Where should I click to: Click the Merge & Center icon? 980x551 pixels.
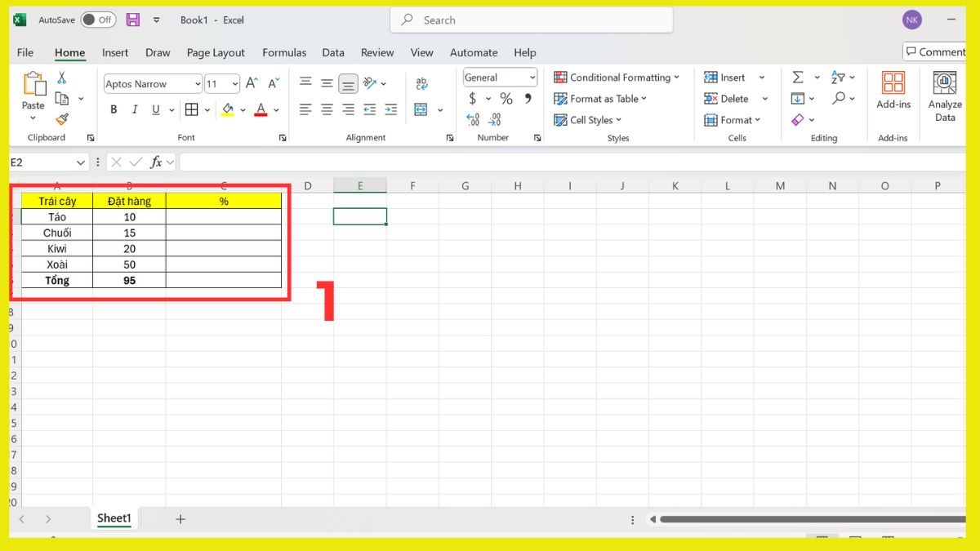tap(420, 109)
